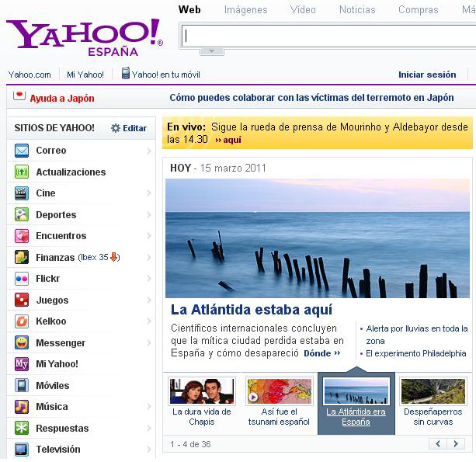
Task: Go to previous stories with left arrow
Action: tap(438, 444)
